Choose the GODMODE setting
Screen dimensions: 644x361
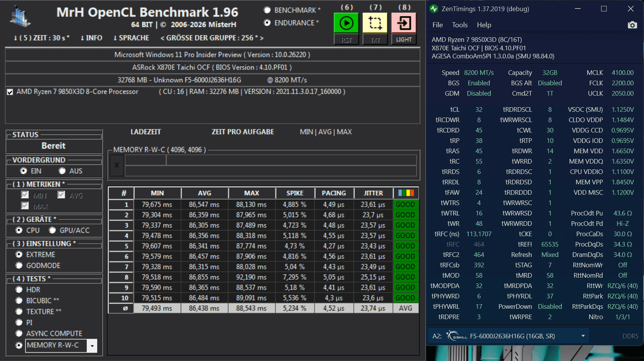19,265
